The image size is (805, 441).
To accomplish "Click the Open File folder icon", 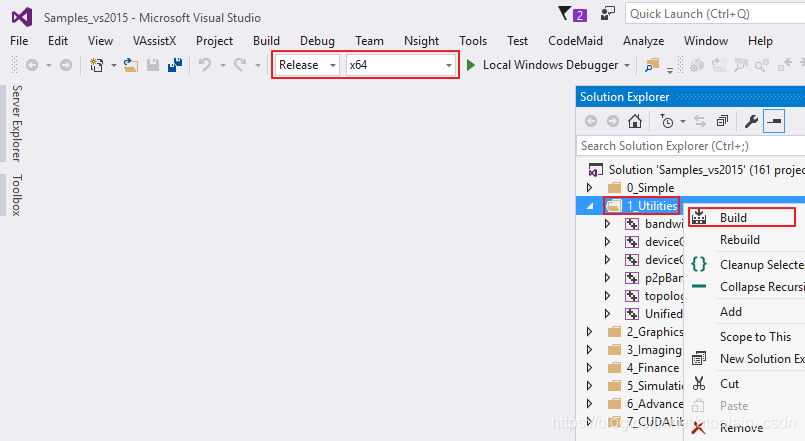I will 131,65.
